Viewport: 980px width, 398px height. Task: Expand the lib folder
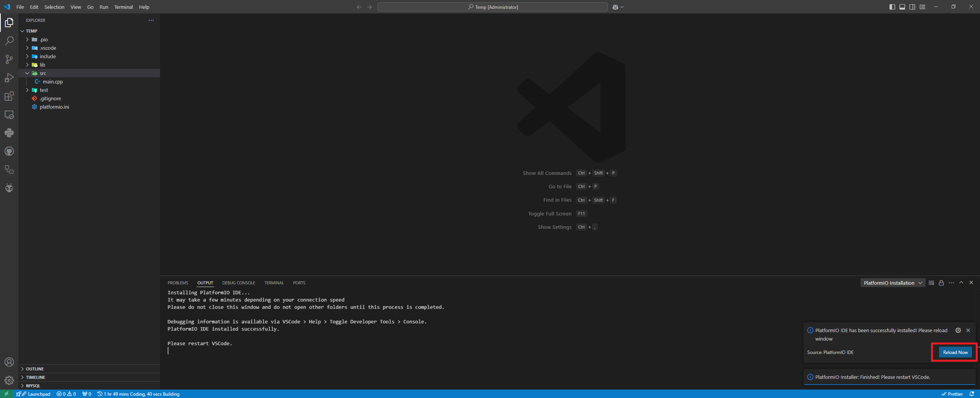click(x=89, y=65)
